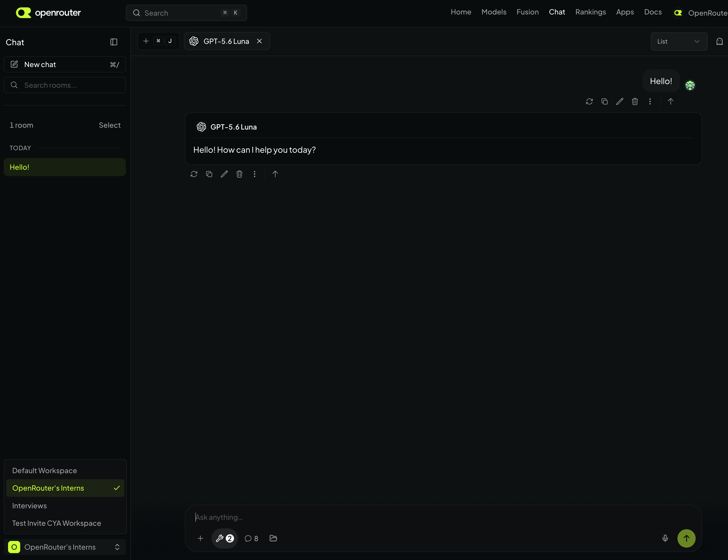
Task: Click Select next to 1 room
Action: [x=110, y=125]
